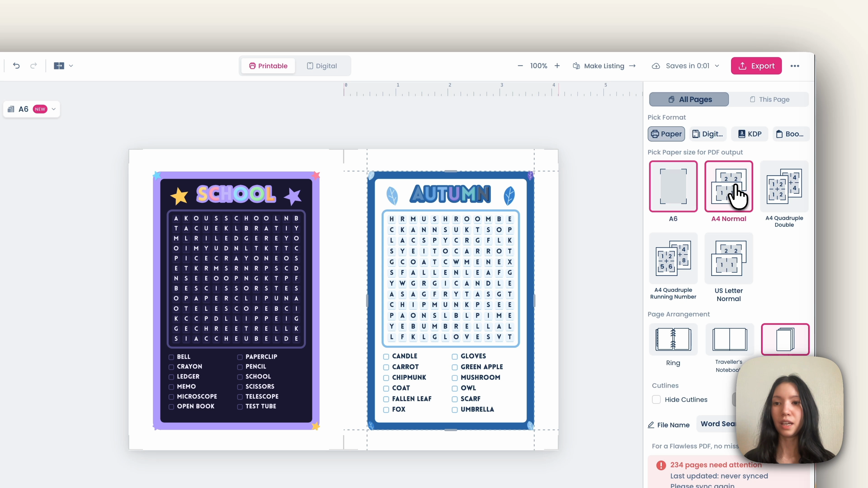The width and height of the screenshot is (868, 488).
Task: Choose the KDP format
Action: click(750, 134)
